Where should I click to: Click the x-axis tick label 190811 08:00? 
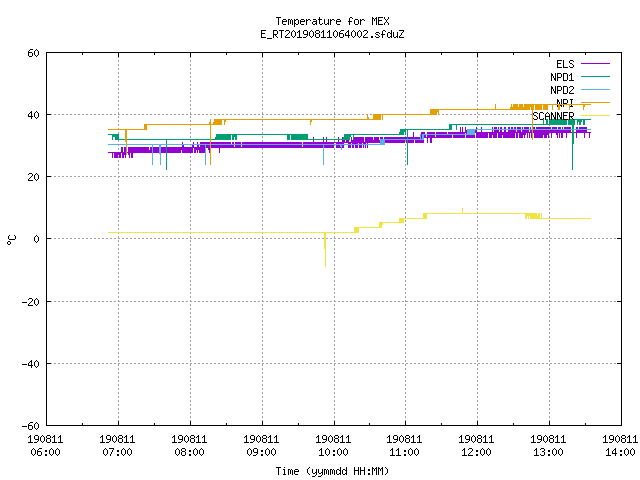click(x=189, y=446)
